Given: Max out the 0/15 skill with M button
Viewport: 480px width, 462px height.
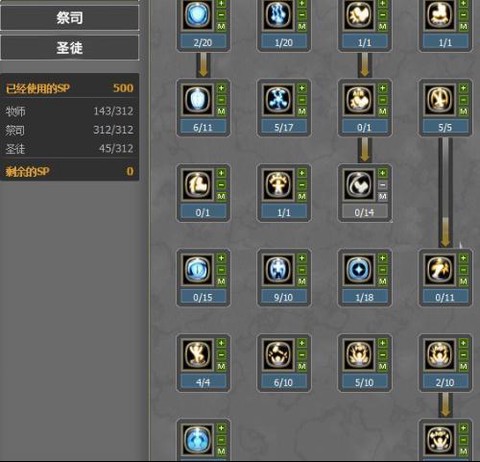Looking at the screenshot, I should [221, 282].
